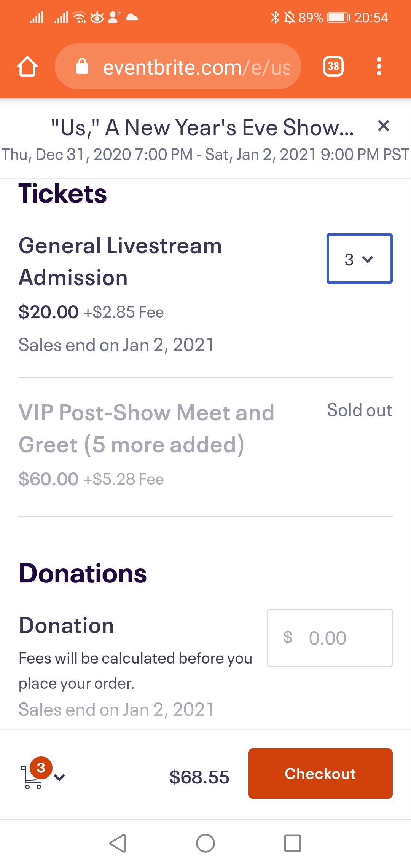
Task: Tap the padlock site security icon
Action: pos(82,66)
